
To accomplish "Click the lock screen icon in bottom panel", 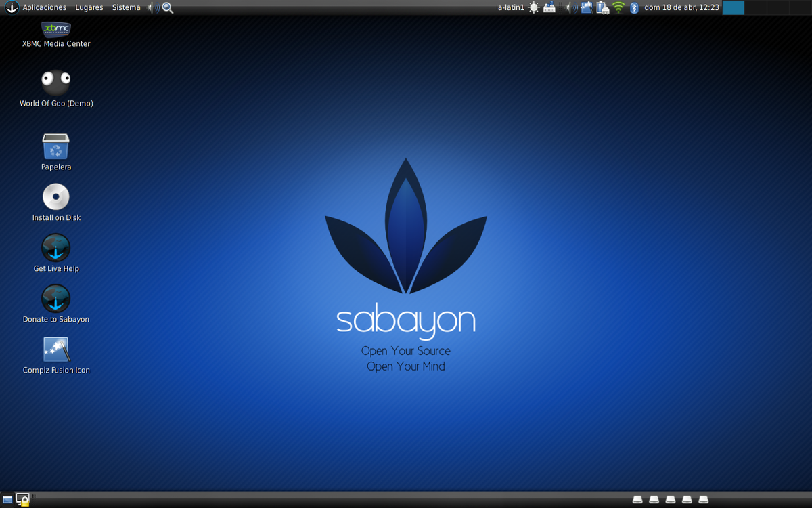I will click(22, 500).
